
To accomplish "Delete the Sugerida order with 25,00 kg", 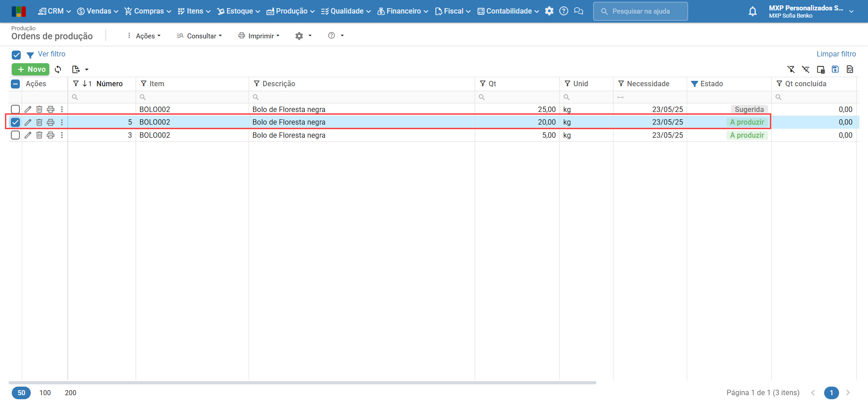I will (39, 109).
